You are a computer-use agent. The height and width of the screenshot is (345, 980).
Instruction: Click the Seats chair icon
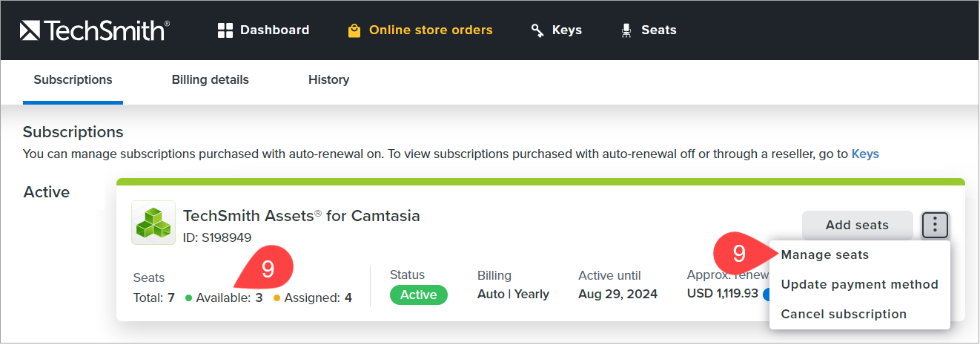tap(626, 30)
